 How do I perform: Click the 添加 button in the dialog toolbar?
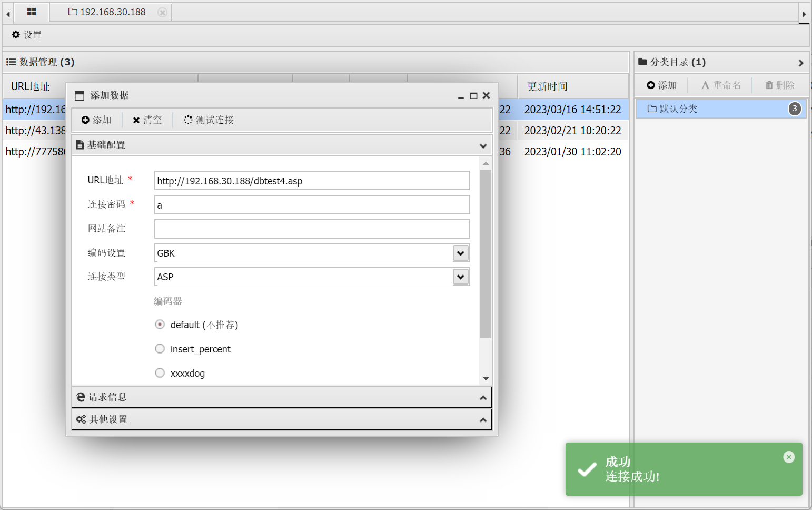[x=96, y=120]
